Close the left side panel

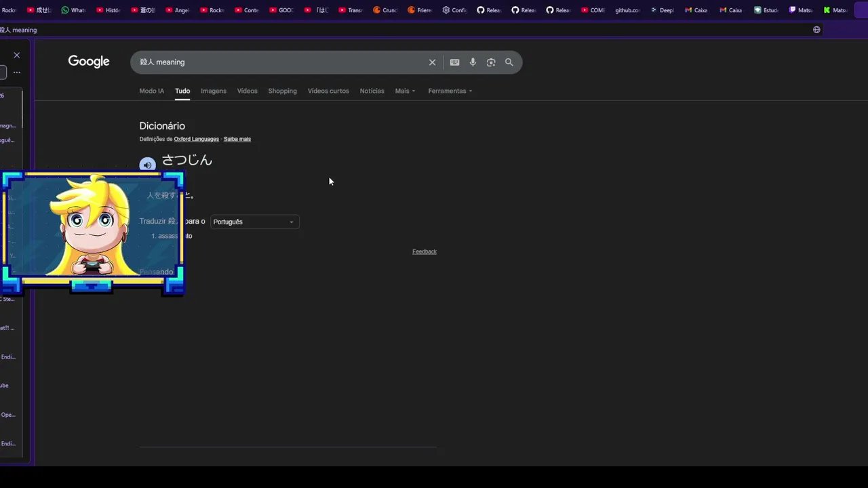17,55
